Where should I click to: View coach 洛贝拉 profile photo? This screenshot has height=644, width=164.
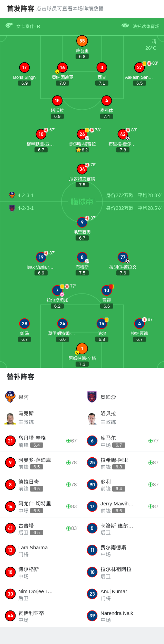[x=92, y=418]
